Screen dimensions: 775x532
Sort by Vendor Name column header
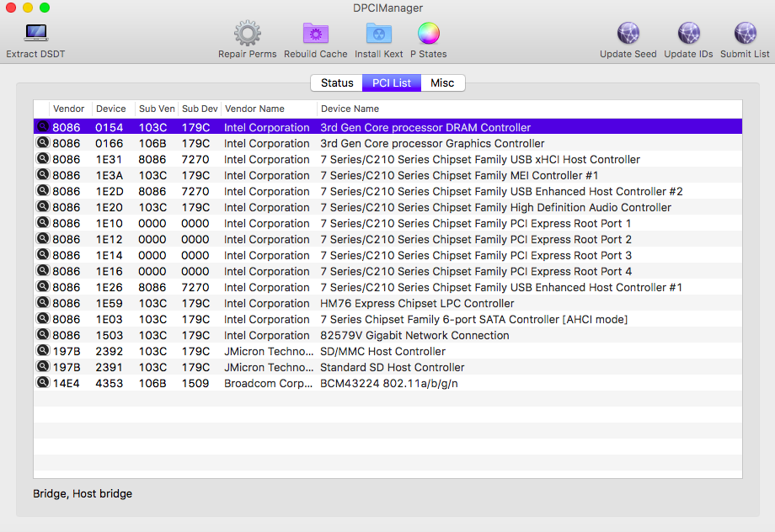click(x=254, y=109)
